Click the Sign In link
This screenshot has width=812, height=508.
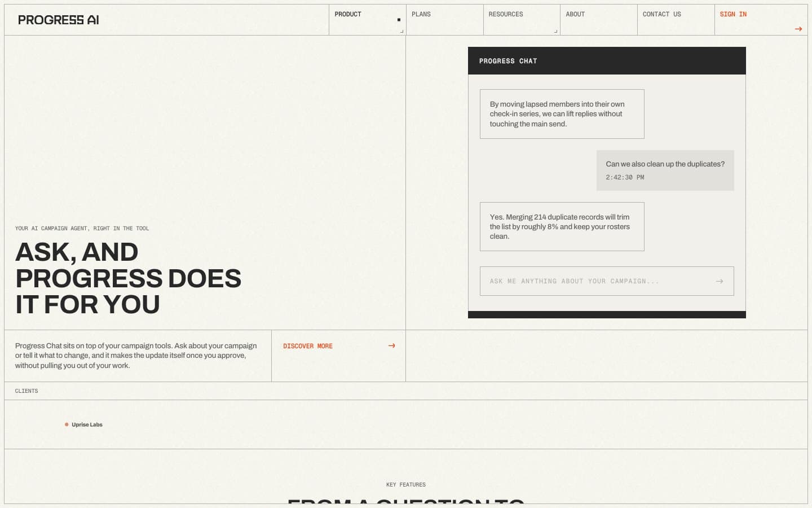[761, 20]
